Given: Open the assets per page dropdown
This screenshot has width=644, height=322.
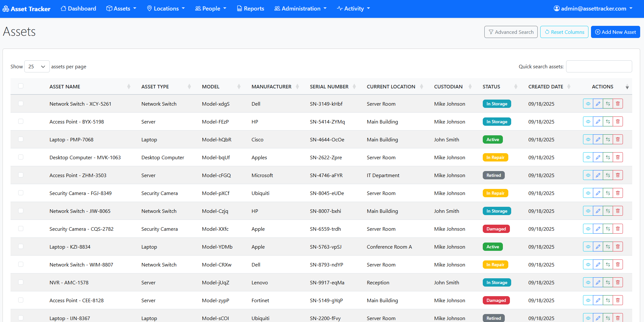Looking at the screenshot, I should [x=37, y=66].
